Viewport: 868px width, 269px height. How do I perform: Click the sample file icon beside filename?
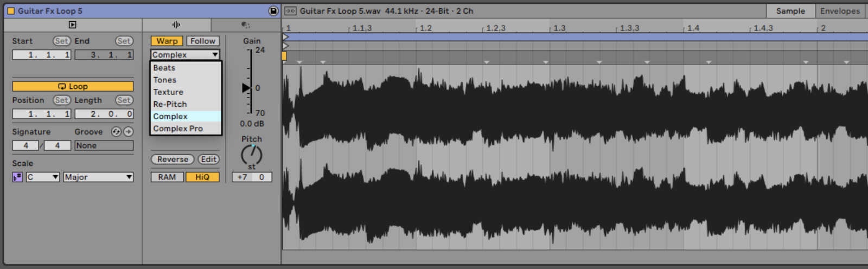(x=291, y=11)
